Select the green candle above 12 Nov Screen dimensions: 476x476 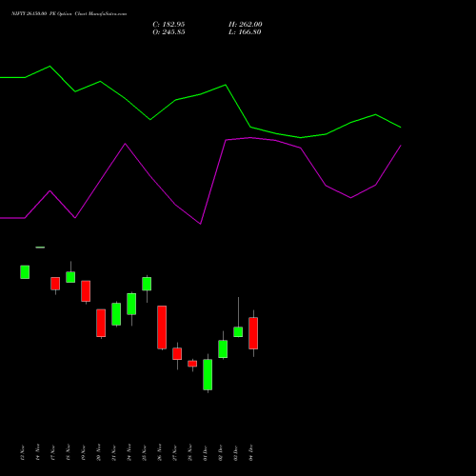[x=25, y=272]
